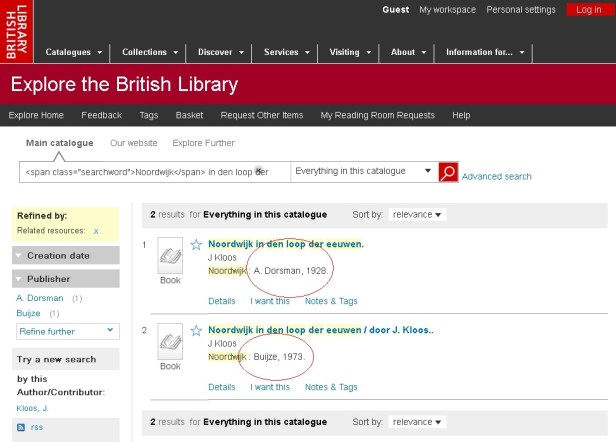
Task: Open the Advanced search link
Action: 497,177
